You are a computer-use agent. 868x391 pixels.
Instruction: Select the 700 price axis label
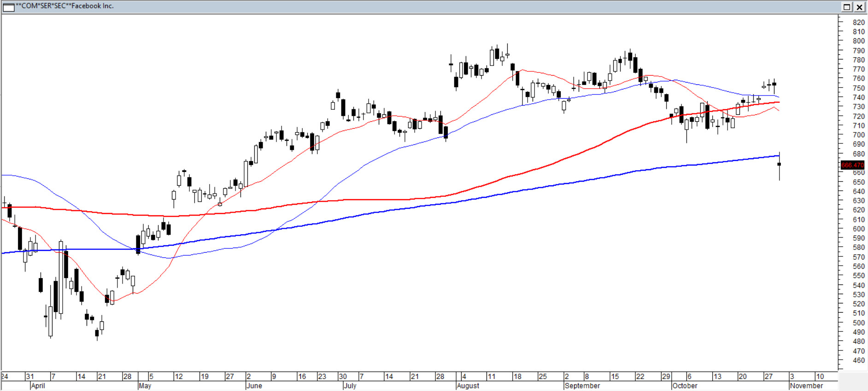(x=858, y=135)
